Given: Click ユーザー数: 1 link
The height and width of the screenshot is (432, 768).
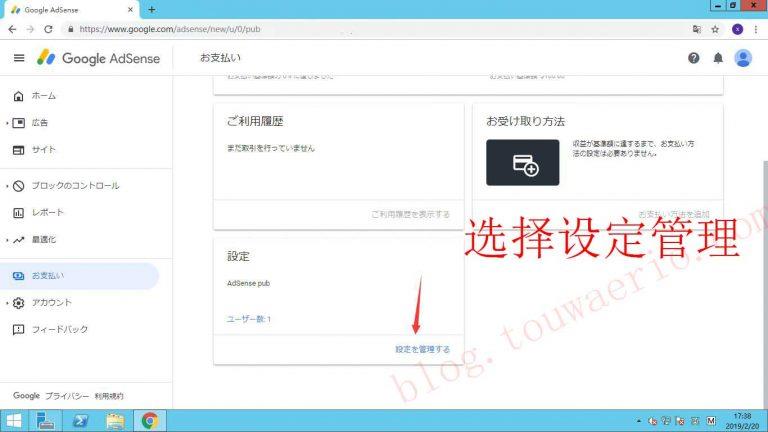Looking at the screenshot, I should pos(248,319).
